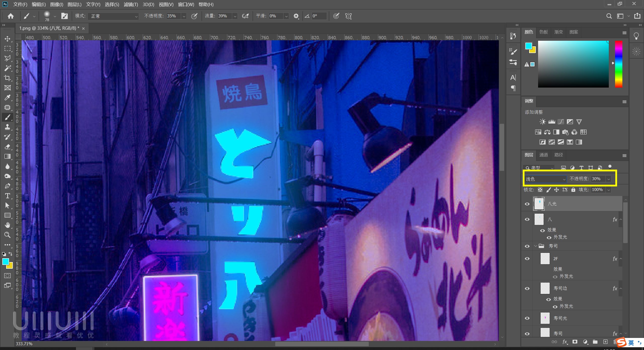Viewport: 644px width, 350px height.
Task: Select the Rectangle shape tool
Action: pos(8,215)
